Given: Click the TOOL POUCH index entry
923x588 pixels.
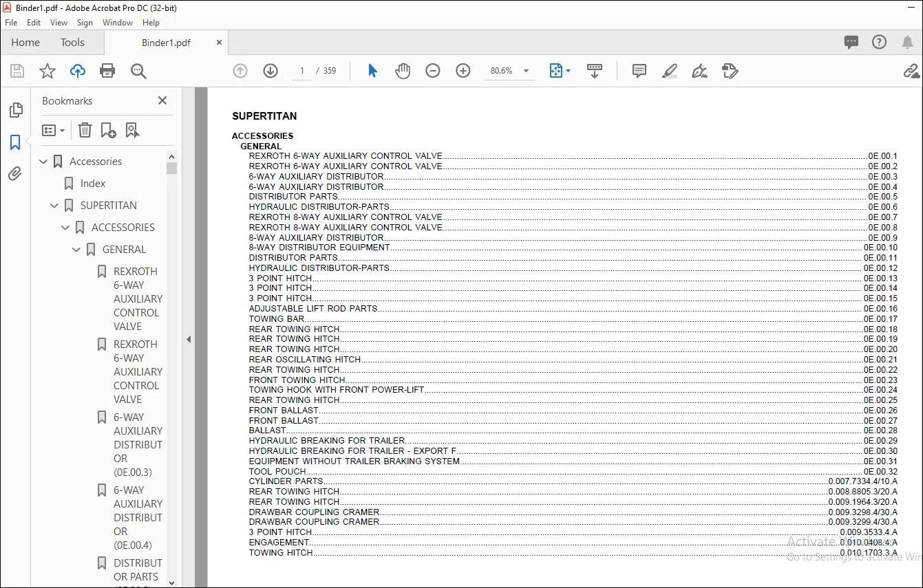Looking at the screenshot, I should coord(277,471).
